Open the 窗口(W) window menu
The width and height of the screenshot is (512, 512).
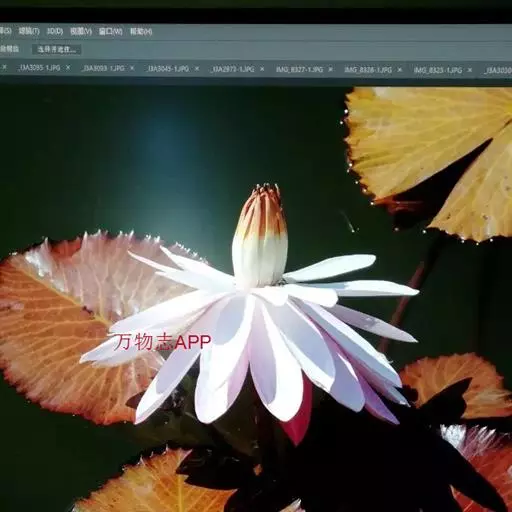[x=110, y=32]
